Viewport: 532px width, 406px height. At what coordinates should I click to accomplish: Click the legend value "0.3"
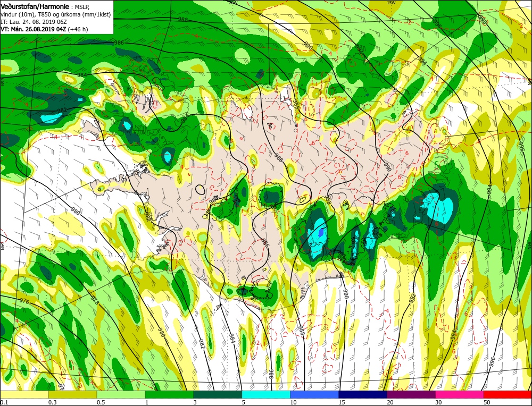click(52, 402)
